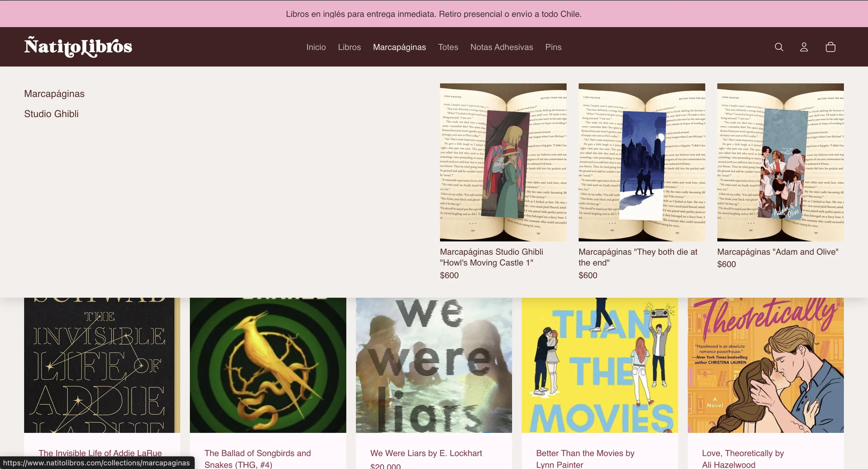Select Marcapáginas in the navigation bar
The height and width of the screenshot is (469, 868).
(399, 47)
